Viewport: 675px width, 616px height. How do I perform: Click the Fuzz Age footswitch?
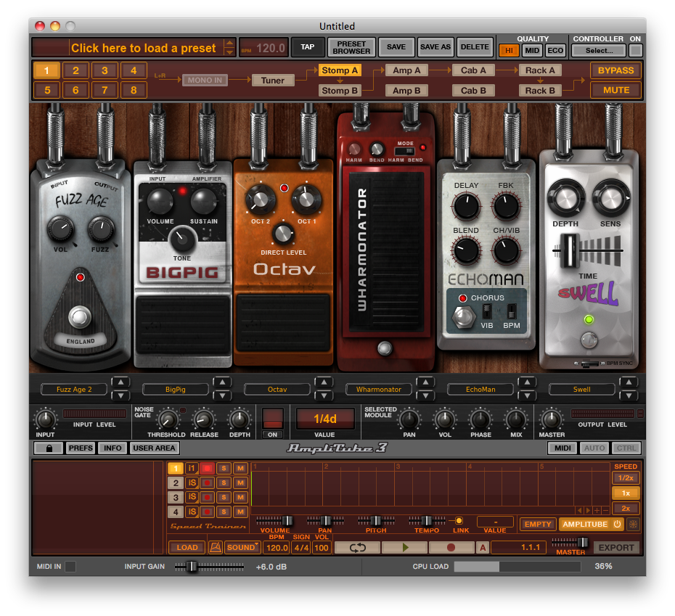[x=80, y=317]
